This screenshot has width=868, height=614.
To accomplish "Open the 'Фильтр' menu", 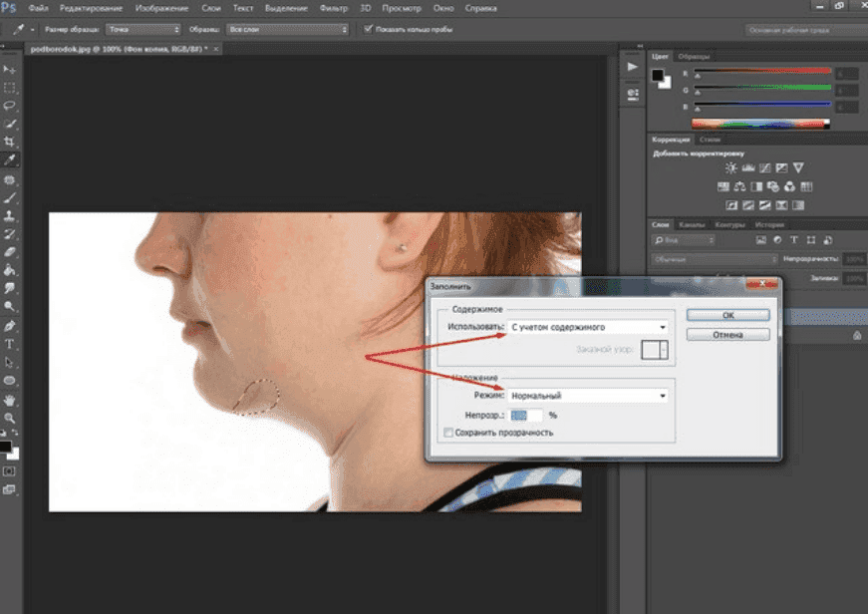I will click(334, 8).
